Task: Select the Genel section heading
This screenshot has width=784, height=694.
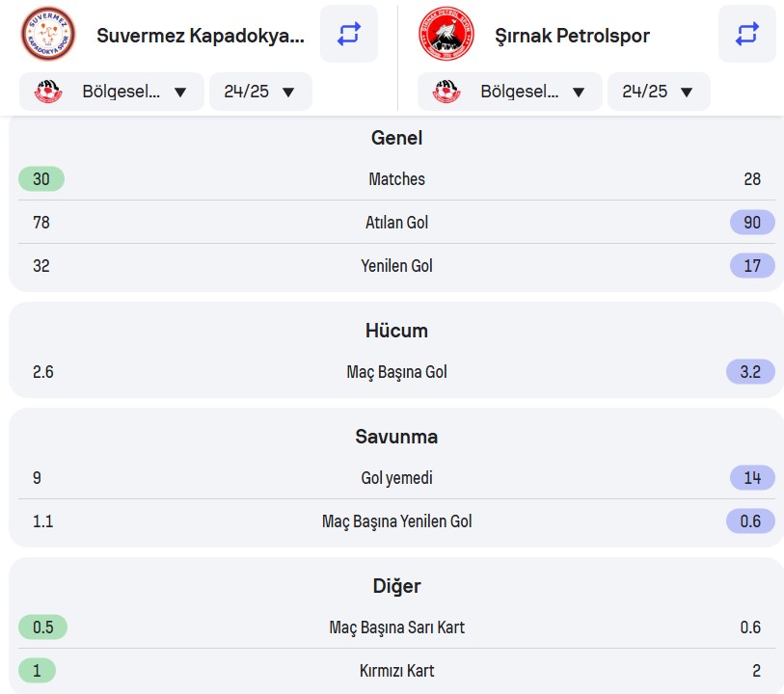Action: pyautogui.click(x=396, y=138)
